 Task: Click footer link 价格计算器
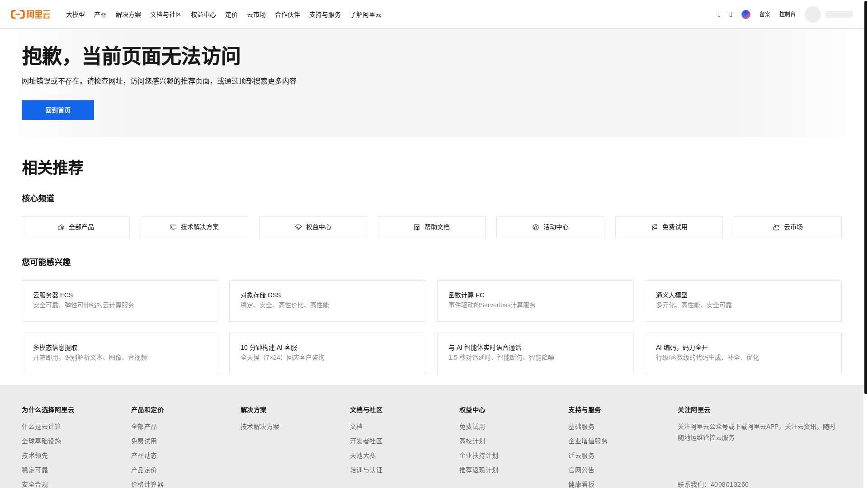pyautogui.click(x=147, y=484)
